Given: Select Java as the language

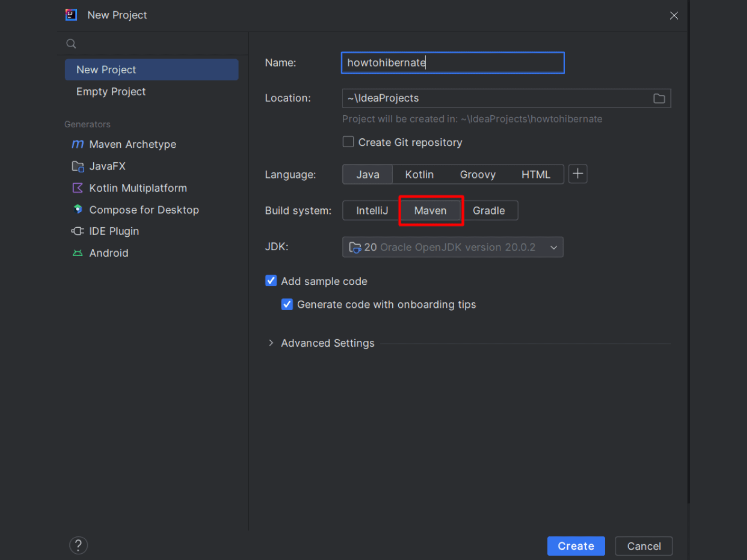Looking at the screenshot, I should (x=368, y=175).
